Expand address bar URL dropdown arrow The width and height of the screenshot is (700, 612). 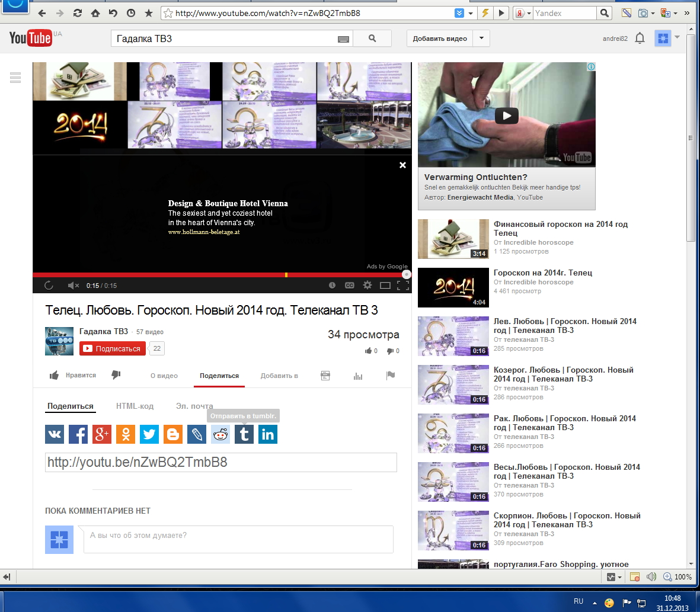click(470, 14)
